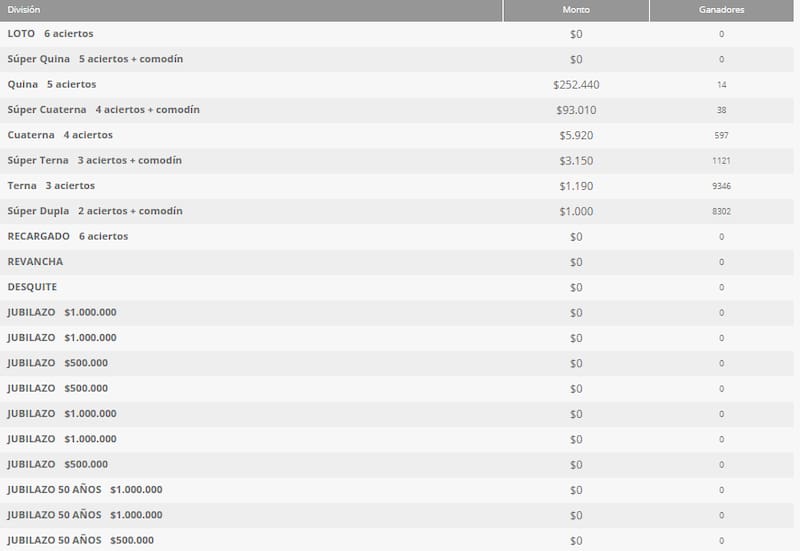The height and width of the screenshot is (551, 800).
Task: Click the Ganadores column header
Action: click(x=721, y=9)
